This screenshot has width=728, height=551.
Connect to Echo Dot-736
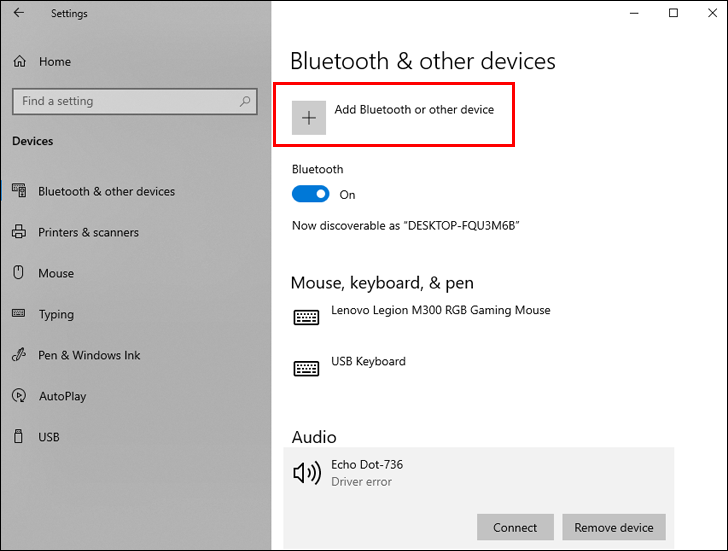click(x=515, y=527)
